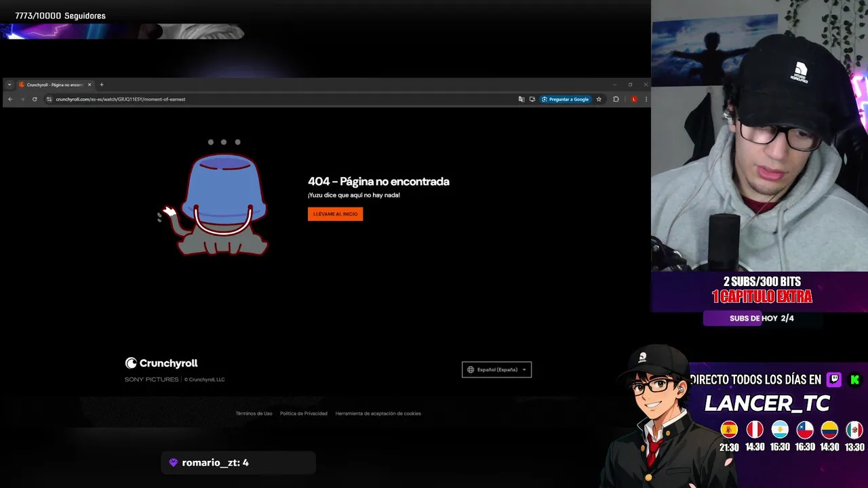Click the screen cast icon in address bar
868x488 pixels.
532,99
